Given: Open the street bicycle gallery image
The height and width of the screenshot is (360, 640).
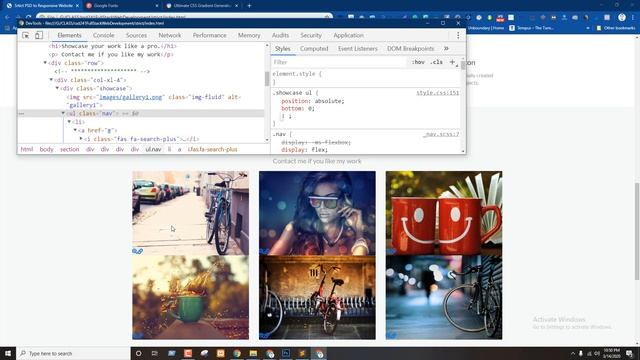Looking at the screenshot, I should [190, 213].
